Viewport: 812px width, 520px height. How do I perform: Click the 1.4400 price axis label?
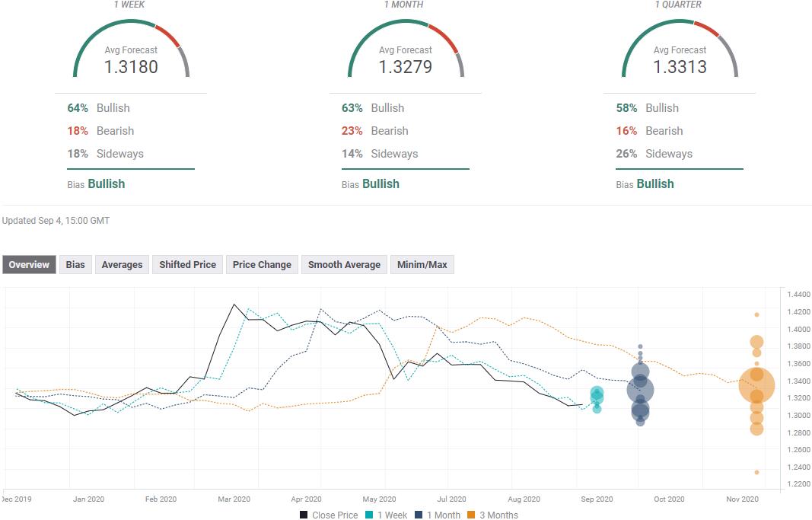pos(798,295)
